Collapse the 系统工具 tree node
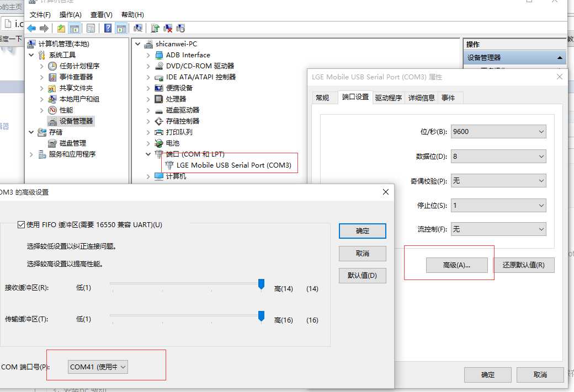Viewport: 574px width, 392px height. pyautogui.click(x=31, y=55)
